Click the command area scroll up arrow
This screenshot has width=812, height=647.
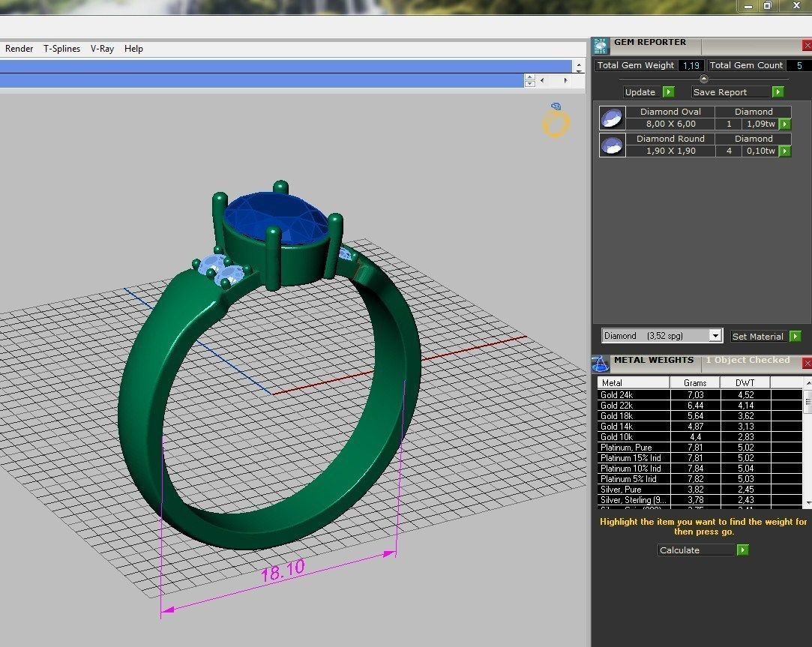click(579, 66)
